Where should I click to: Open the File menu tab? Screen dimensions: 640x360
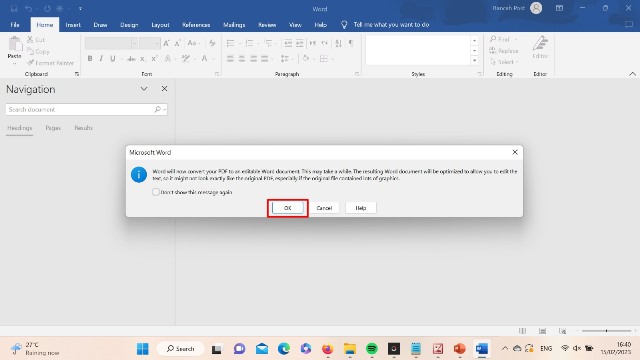tap(15, 25)
